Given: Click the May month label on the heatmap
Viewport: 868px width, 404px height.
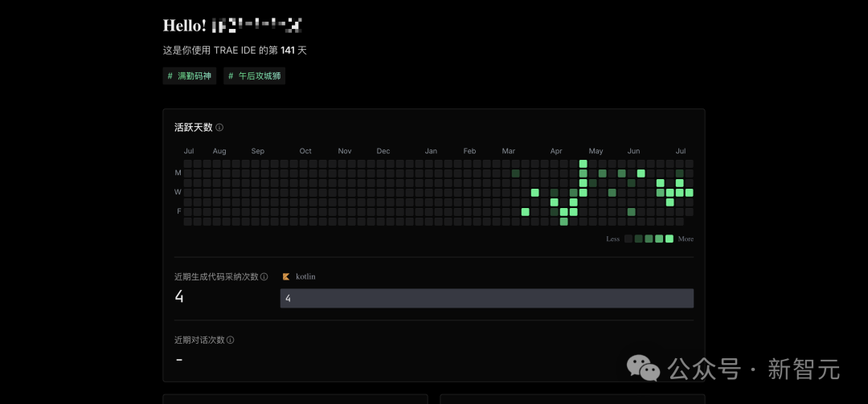Looking at the screenshot, I should tap(596, 151).
